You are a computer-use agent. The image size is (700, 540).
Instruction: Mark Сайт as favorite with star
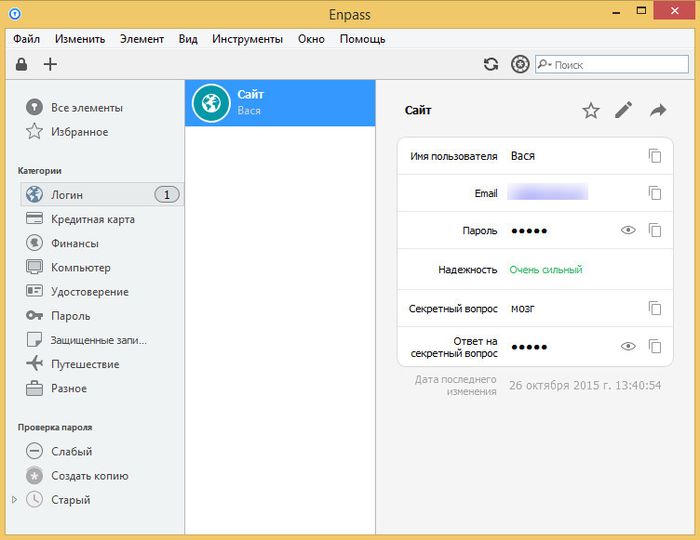point(591,111)
